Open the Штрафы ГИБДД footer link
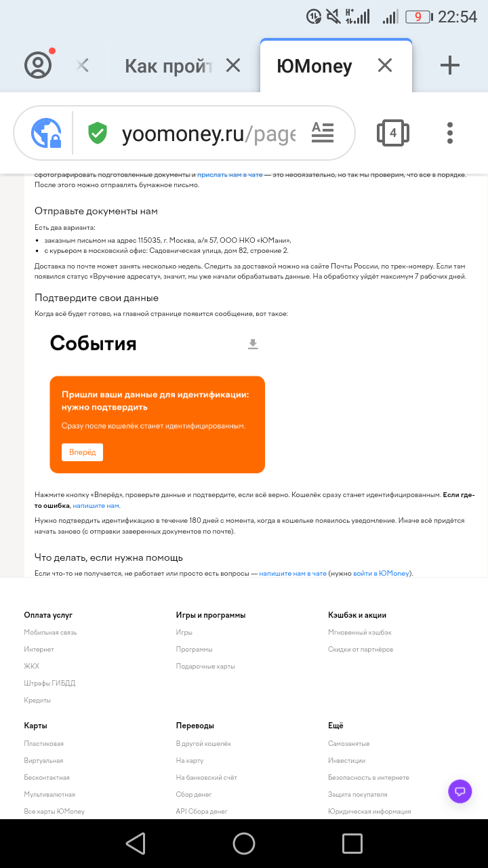 click(x=49, y=683)
